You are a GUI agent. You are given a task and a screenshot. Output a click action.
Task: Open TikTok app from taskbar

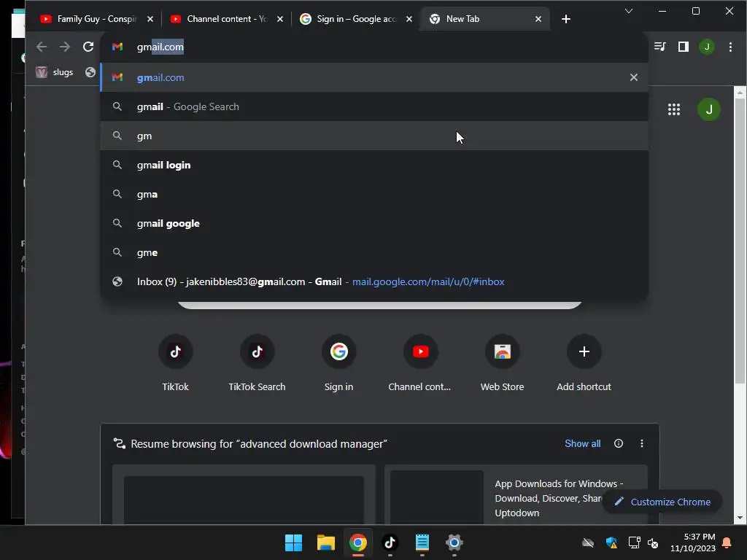point(390,542)
